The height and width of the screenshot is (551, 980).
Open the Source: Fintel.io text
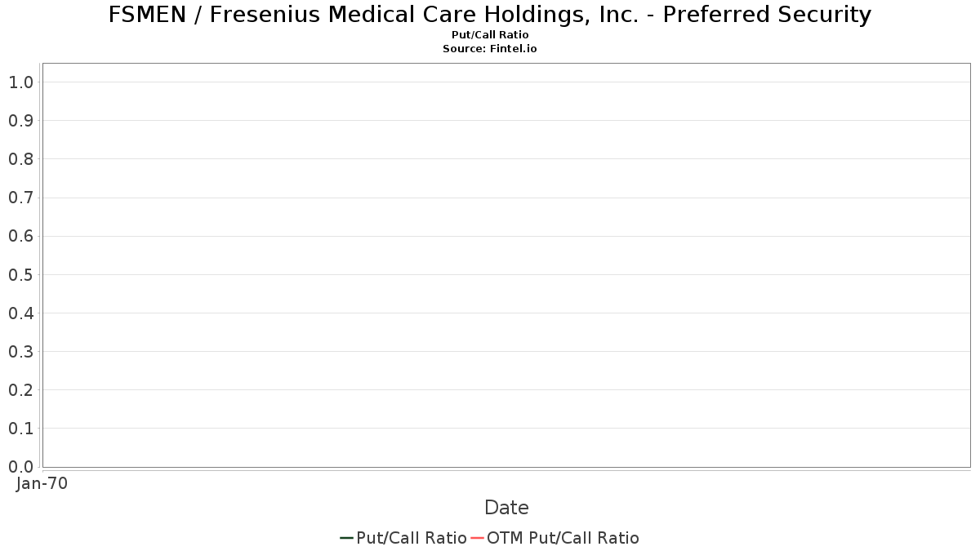coord(490,48)
